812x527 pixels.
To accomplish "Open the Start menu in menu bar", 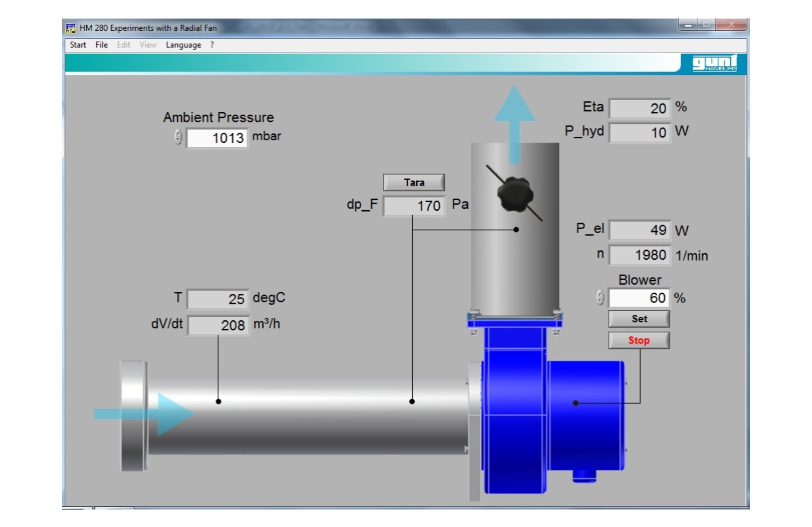I will 78,45.
